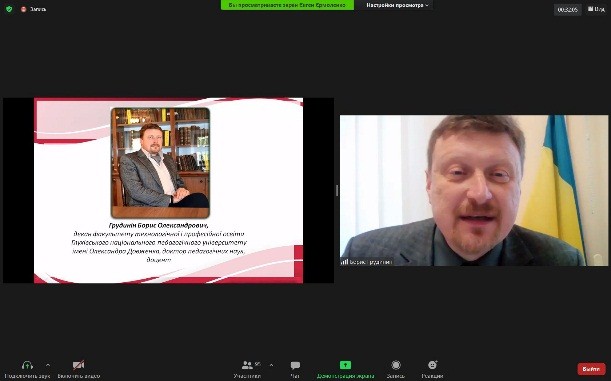This screenshot has width=611, height=381.
Task: Expand the audio options arrow
Action: pos(48,365)
